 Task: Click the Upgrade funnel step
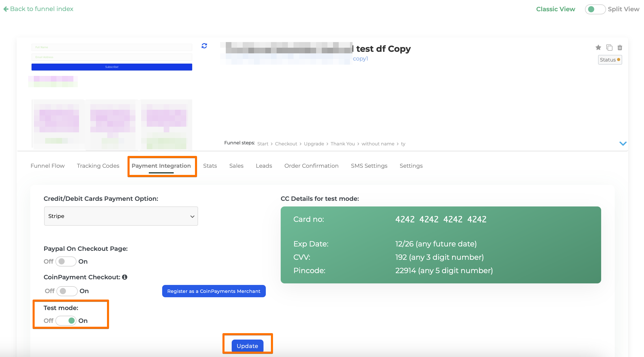[x=314, y=144]
